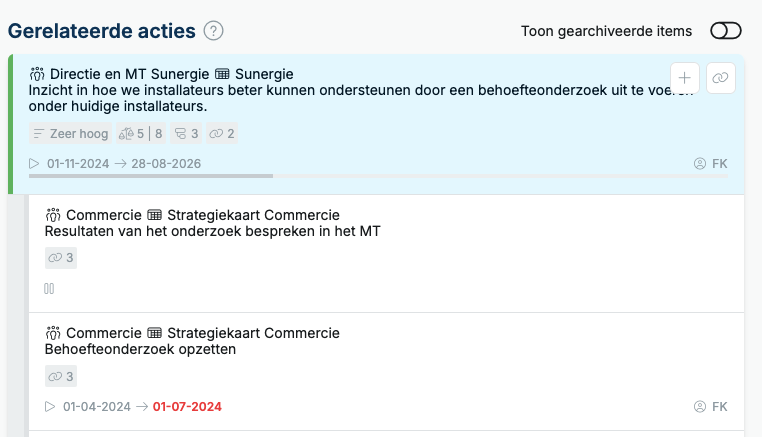Viewport: 762px width, 437px height.
Task: Click the pause icon on Resultaten action
Action: pos(49,289)
